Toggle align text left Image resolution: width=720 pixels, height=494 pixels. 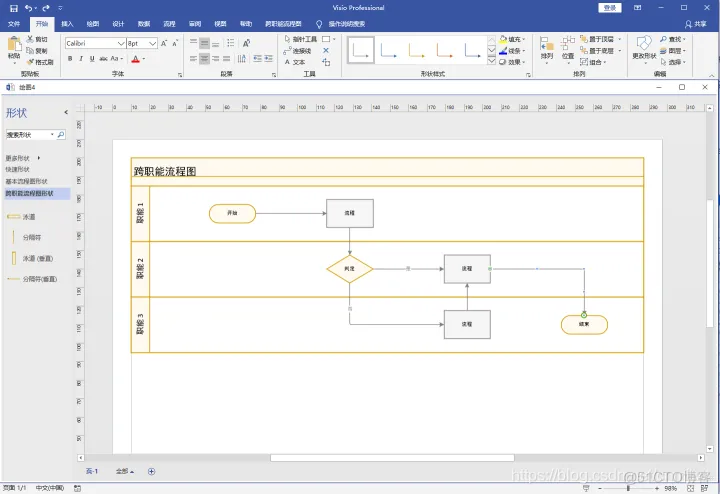click(x=193, y=58)
